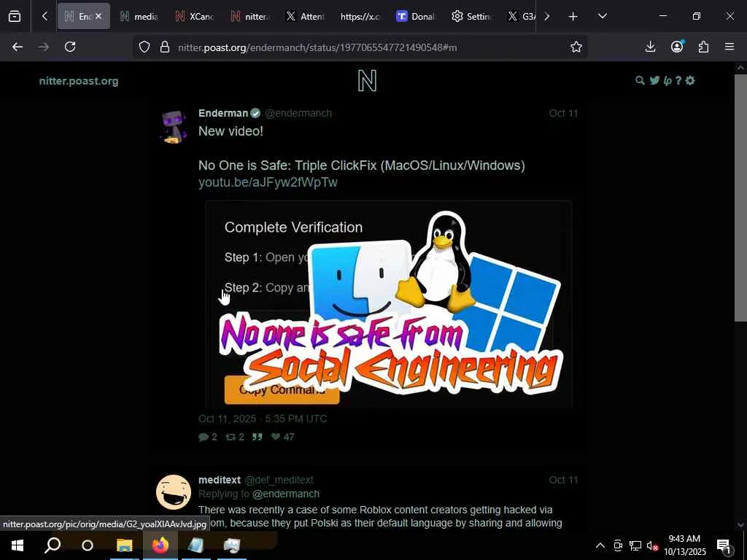Image resolution: width=747 pixels, height=560 pixels.
Task: Open File Explorer from the taskbar
Action: click(x=124, y=545)
